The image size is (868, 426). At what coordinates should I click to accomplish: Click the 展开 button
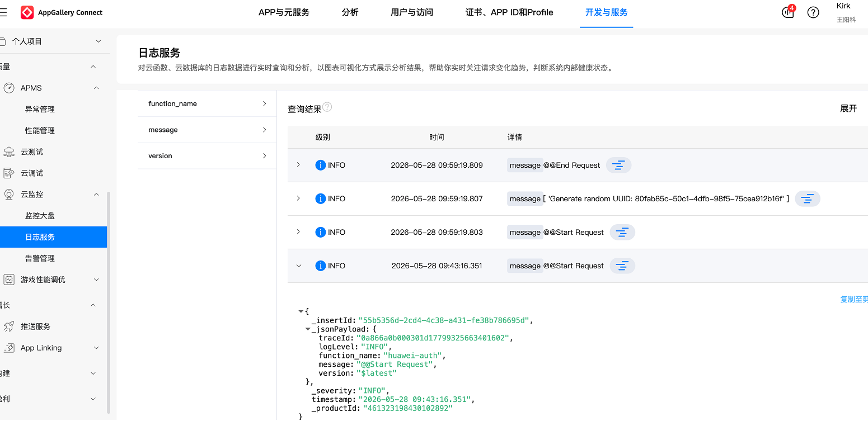tap(848, 108)
